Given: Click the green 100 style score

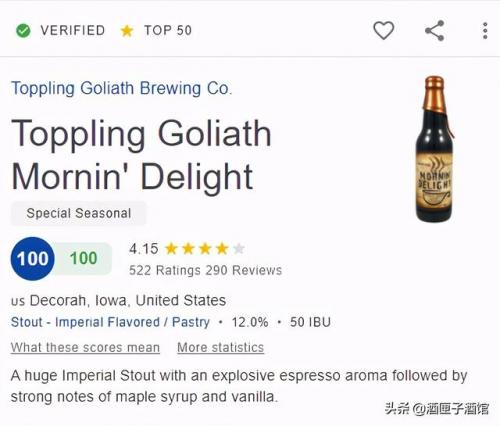Looking at the screenshot, I should point(83,258).
